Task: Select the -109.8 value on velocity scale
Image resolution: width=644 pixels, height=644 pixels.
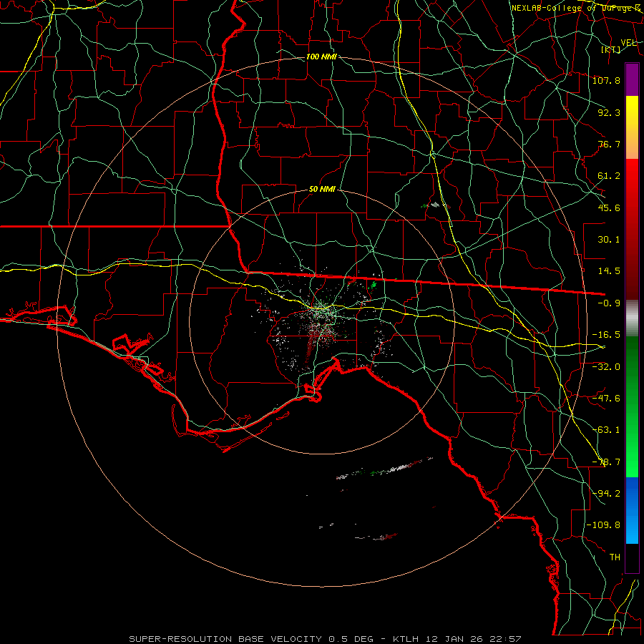Action: [603, 525]
